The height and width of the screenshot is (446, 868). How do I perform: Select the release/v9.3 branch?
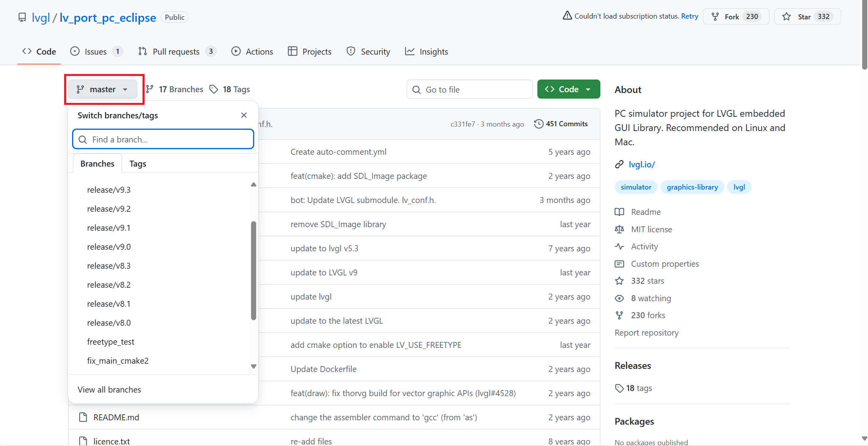(x=109, y=190)
